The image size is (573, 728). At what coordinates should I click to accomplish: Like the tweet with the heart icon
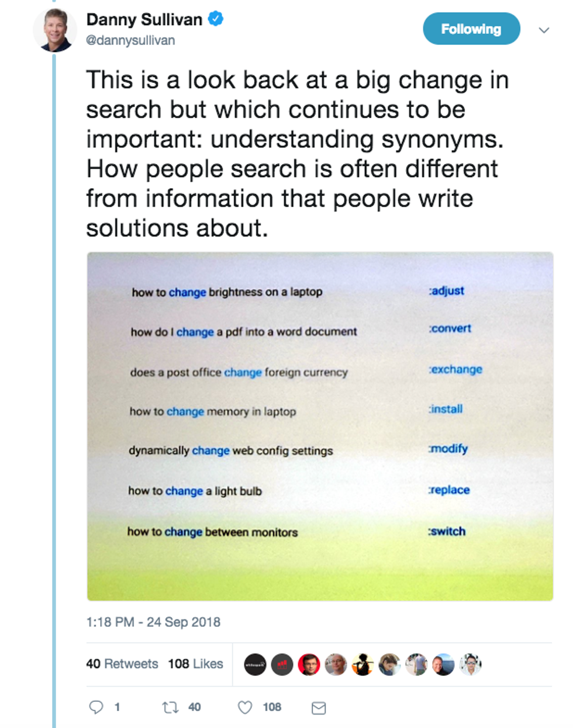[x=245, y=708]
